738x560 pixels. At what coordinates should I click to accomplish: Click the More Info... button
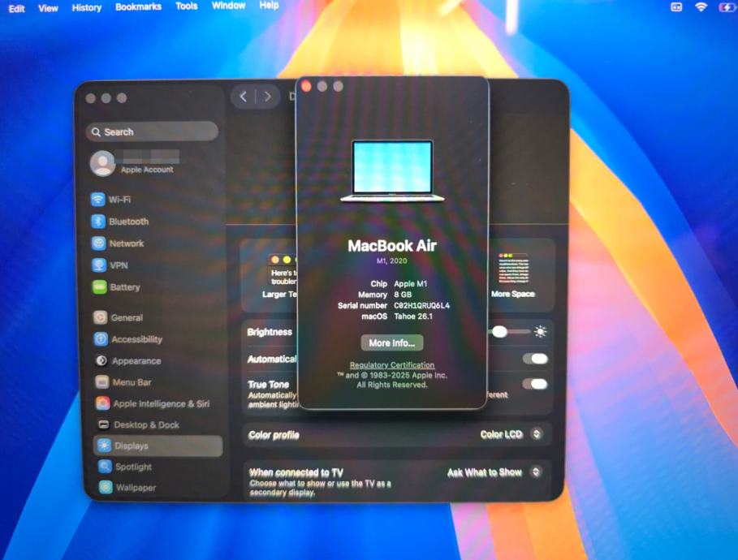pyautogui.click(x=392, y=342)
